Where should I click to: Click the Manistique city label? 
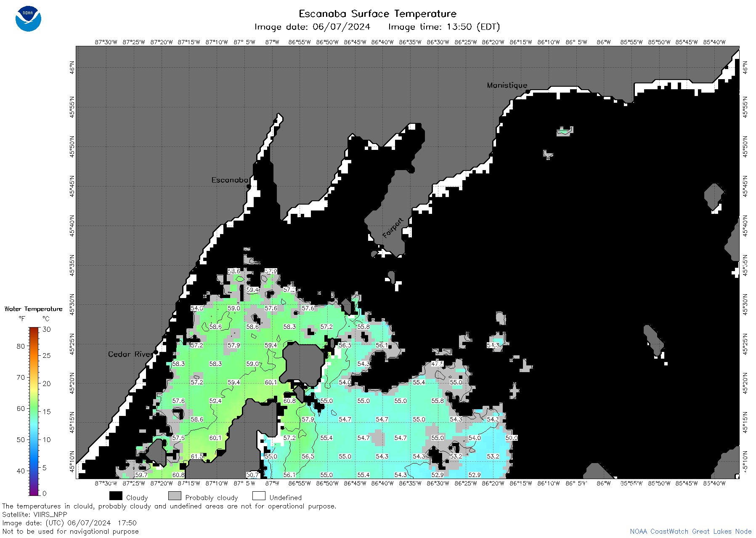(507, 85)
